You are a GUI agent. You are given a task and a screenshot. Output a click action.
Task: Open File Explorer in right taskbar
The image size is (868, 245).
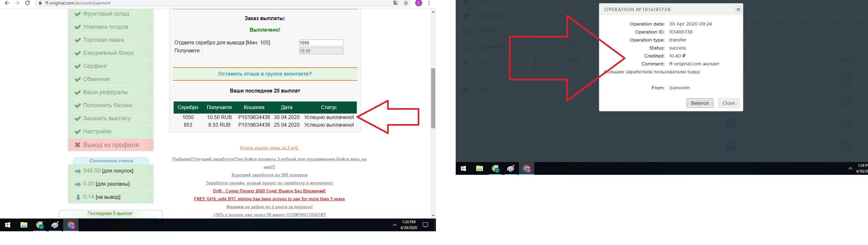pos(480,168)
